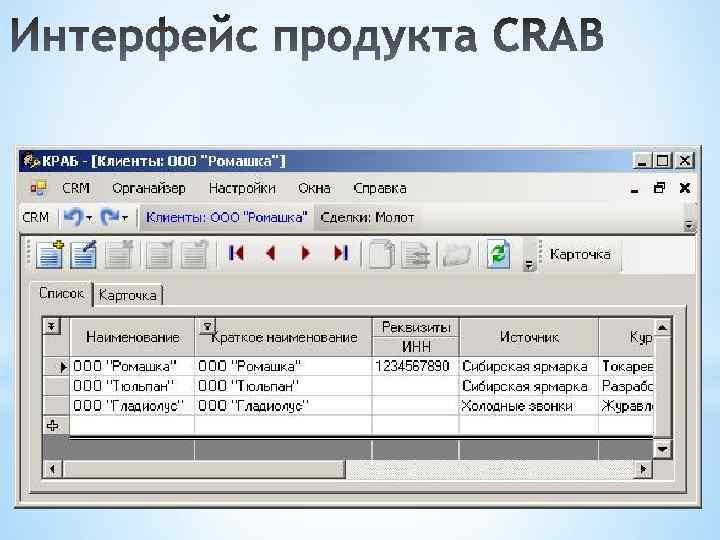Click the grayed folder icon in toolbar

[x=456, y=254]
